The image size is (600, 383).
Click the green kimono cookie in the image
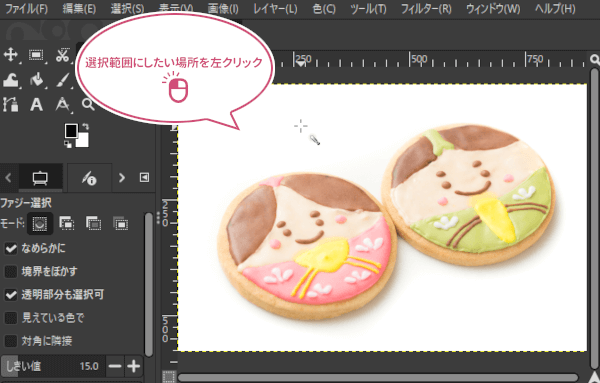469,193
